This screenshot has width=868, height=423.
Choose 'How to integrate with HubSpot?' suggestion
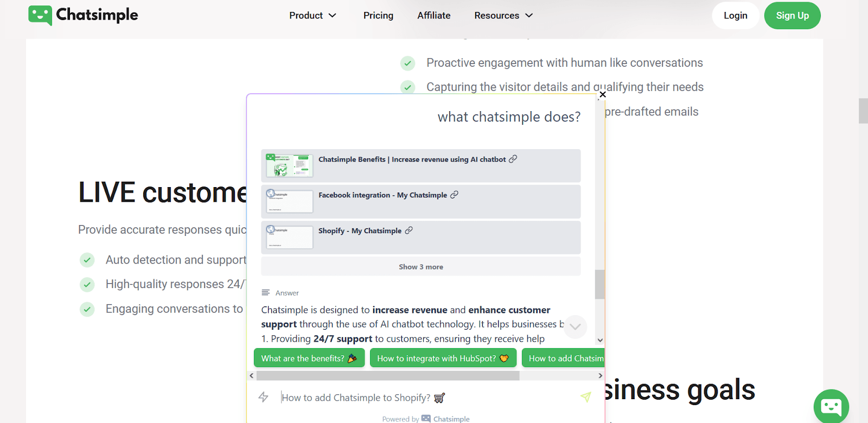click(443, 358)
